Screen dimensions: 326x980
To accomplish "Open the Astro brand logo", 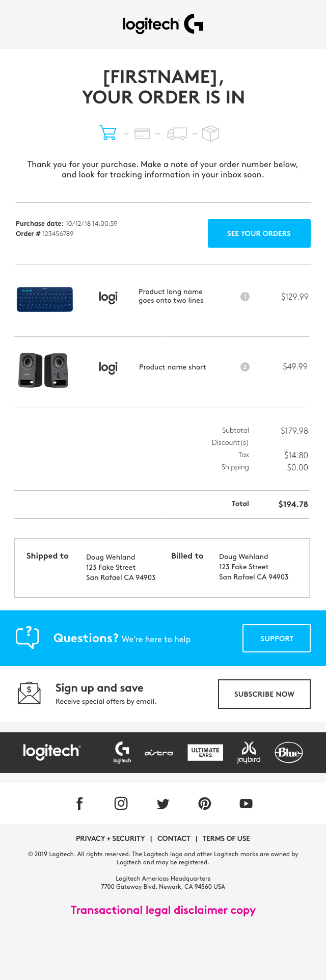I will 159,753.
